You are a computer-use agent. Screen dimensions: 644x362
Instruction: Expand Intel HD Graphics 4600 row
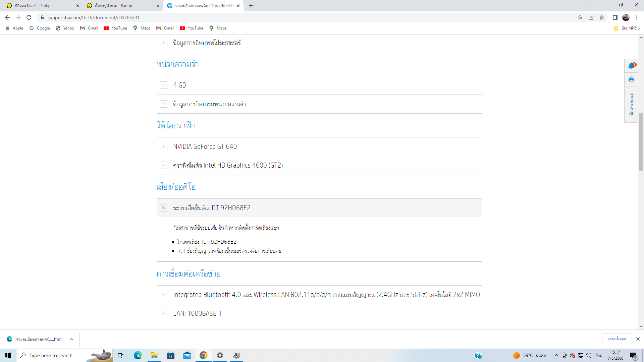coord(319,165)
